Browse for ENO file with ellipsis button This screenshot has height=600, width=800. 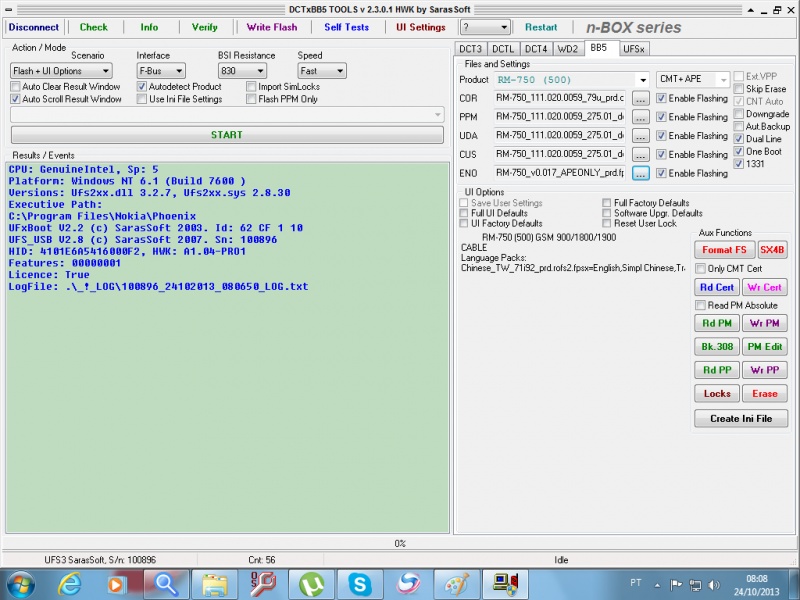[x=640, y=173]
